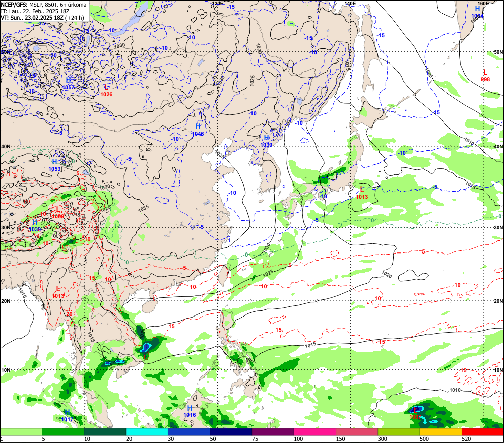Pick the magenta 100–150 legend swatch
Viewport: 504px width, 443px height.
coord(315,432)
